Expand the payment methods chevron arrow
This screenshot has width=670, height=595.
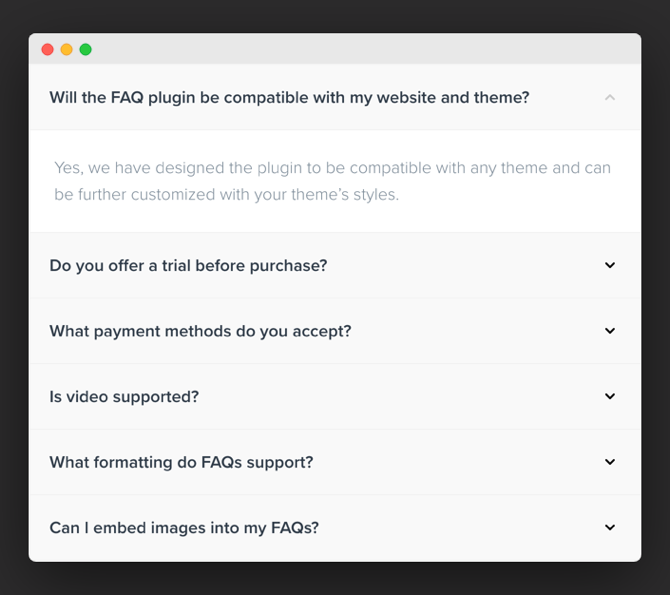pos(610,330)
